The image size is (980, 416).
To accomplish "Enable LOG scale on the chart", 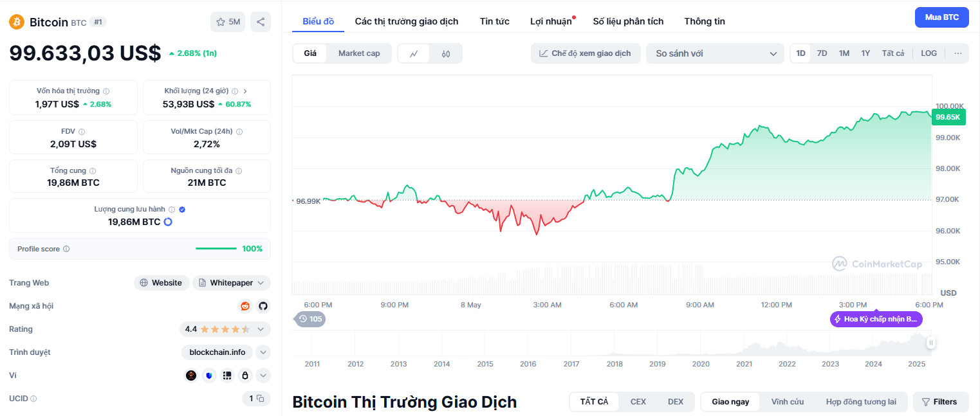I will pos(928,53).
